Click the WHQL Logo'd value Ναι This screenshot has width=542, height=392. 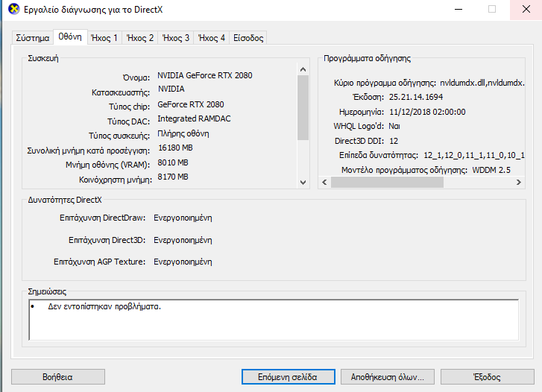pos(394,126)
